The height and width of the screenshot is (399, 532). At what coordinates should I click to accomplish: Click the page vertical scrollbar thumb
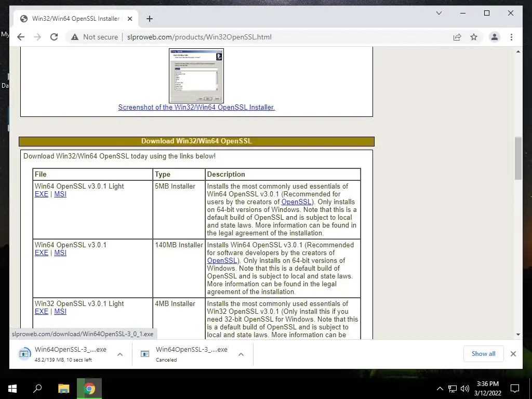click(518, 158)
